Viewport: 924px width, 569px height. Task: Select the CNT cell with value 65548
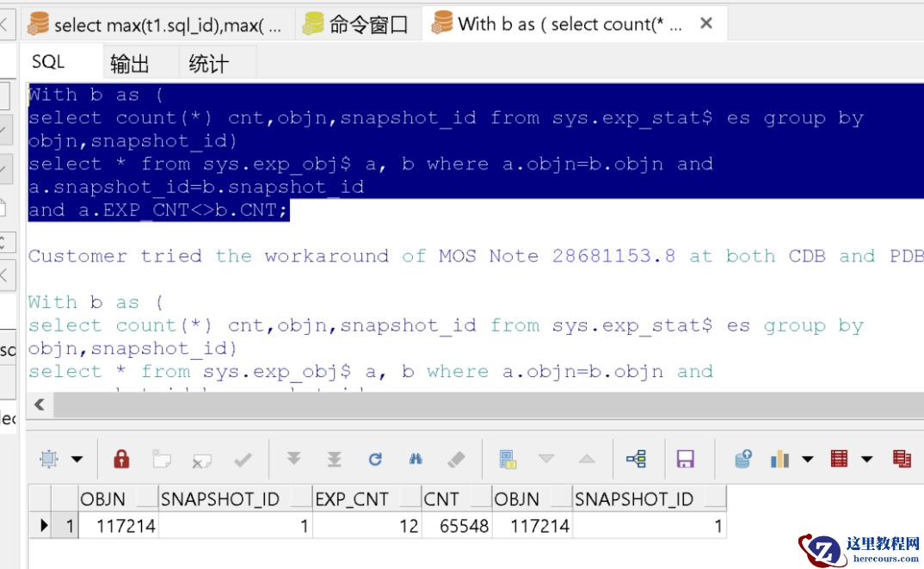click(x=457, y=525)
